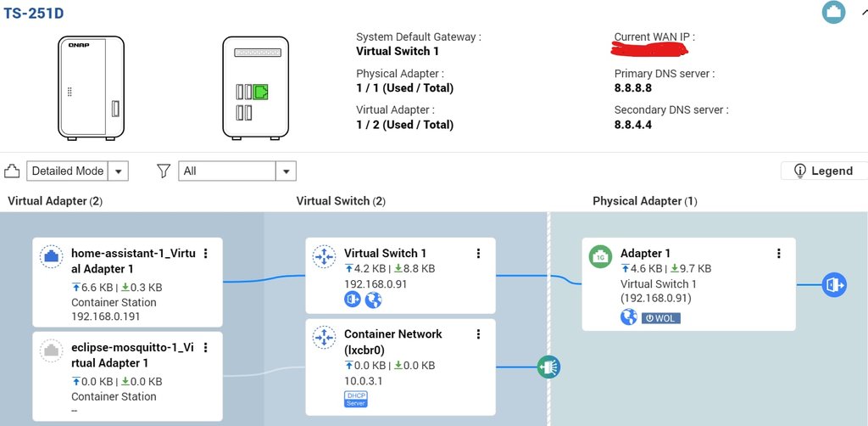Viewport: 868px width, 426px height.
Task: Open the All filter dropdown
Action: click(x=237, y=171)
